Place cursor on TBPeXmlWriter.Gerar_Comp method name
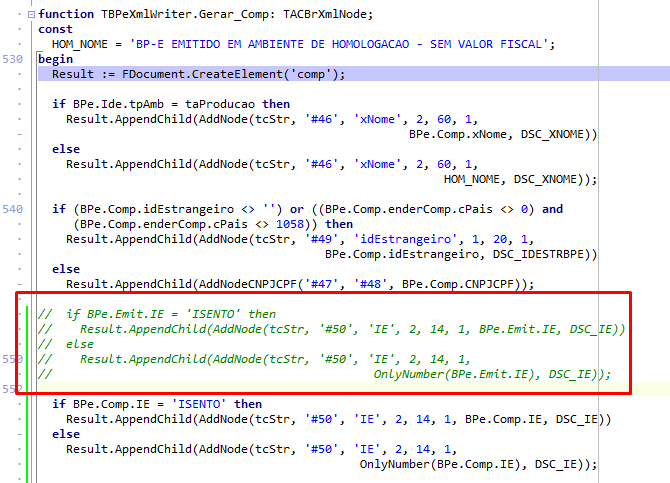 [185, 14]
